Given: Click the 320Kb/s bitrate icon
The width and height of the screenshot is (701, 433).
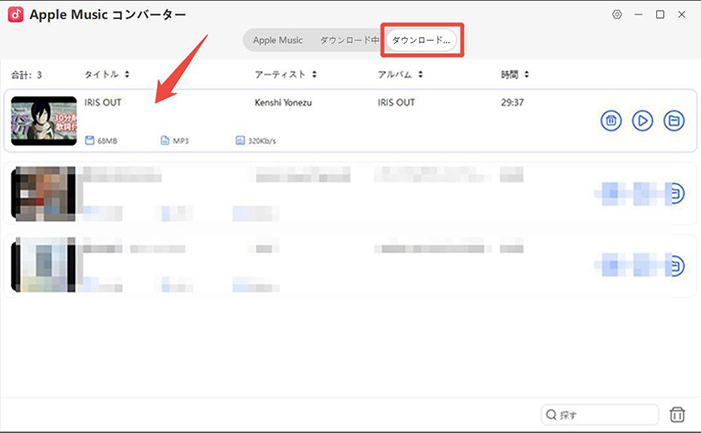Looking at the screenshot, I should tap(240, 141).
